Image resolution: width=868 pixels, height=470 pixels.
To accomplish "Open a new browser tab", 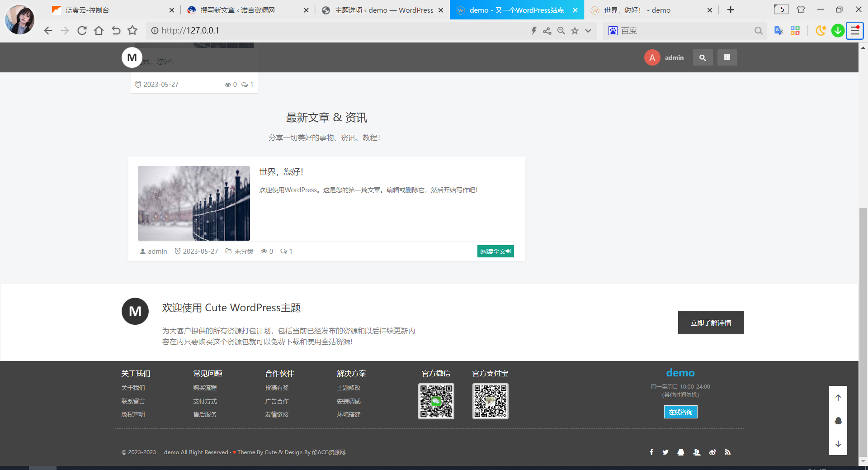I will tap(731, 10).
